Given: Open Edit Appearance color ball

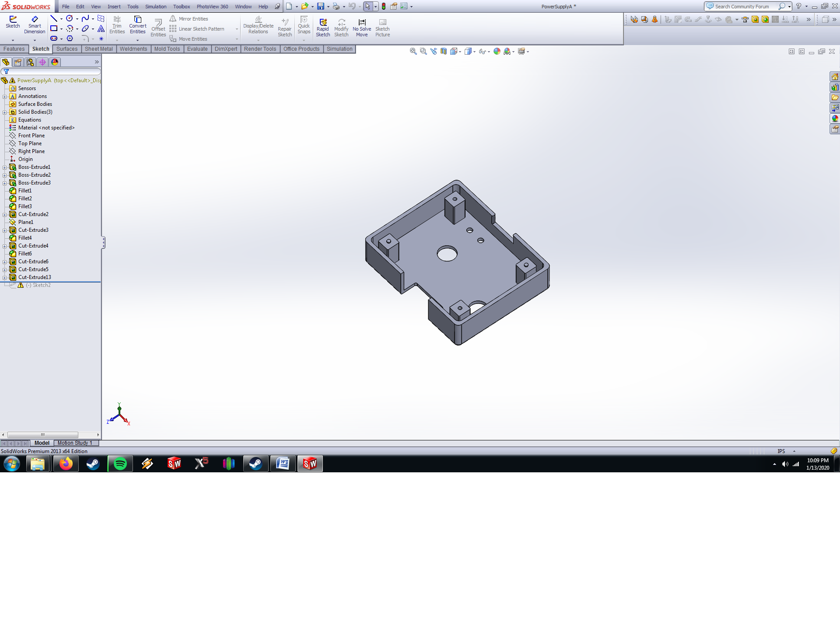Looking at the screenshot, I should click(x=497, y=52).
